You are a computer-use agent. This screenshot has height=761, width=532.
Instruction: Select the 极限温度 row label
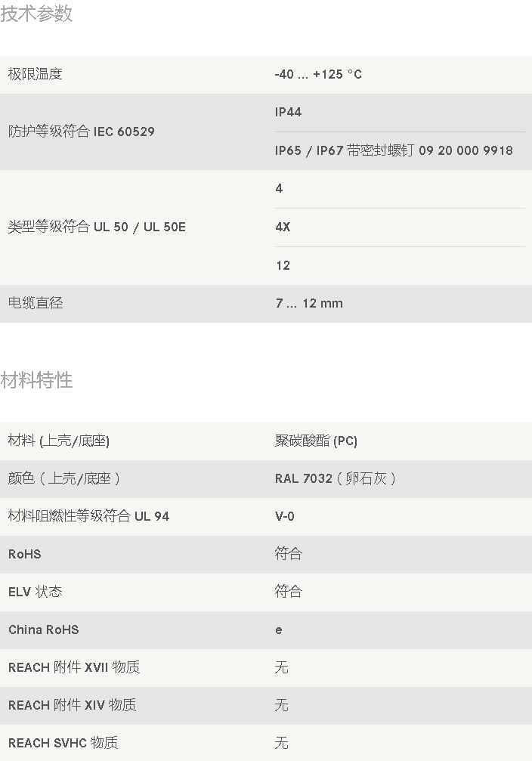pyautogui.click(x=36, y=74)
